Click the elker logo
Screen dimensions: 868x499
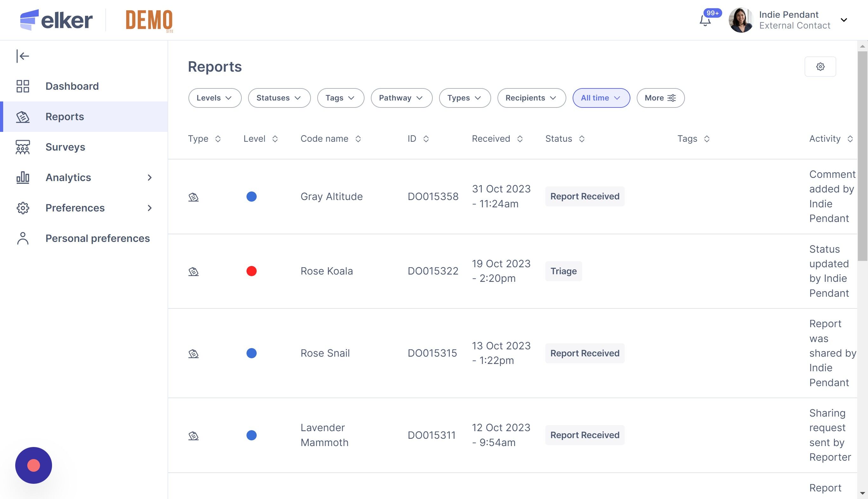point(56,20)
